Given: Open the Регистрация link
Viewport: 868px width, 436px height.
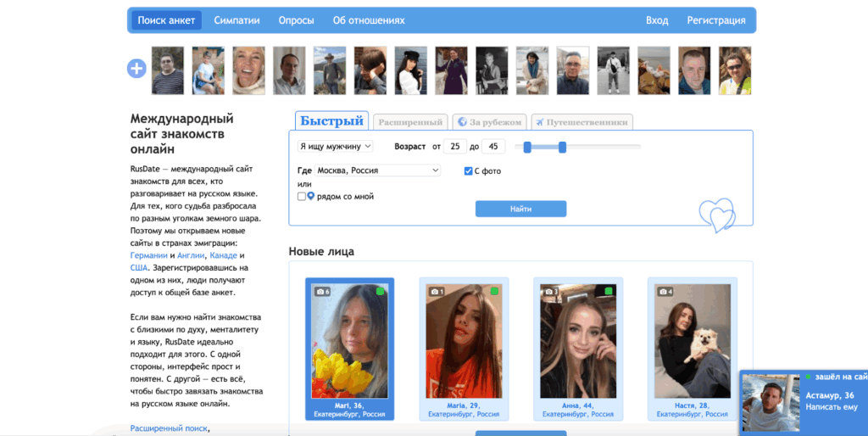Looking at the screenshot, I should (x=715, y=20).
